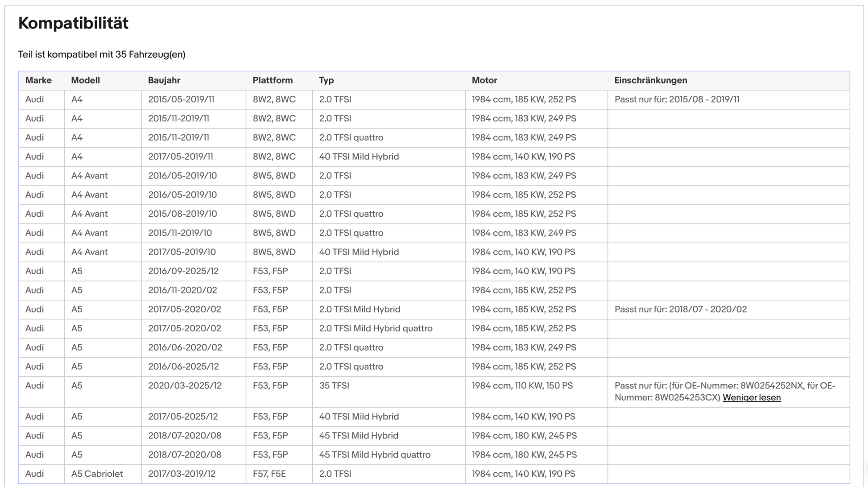This screenshot has height=487, width=868.
Task: Click the 'Weniger lesen' link
Action: coord(751,397)
